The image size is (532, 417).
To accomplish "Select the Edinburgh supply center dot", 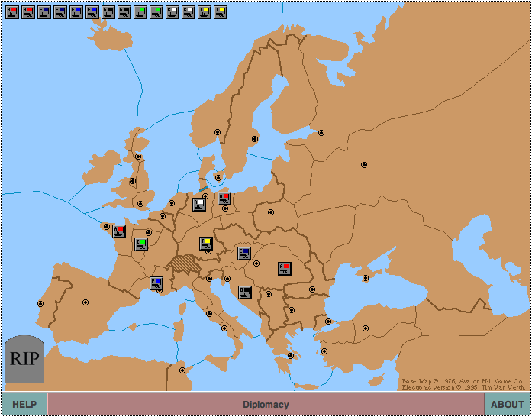I will point(138,157).
